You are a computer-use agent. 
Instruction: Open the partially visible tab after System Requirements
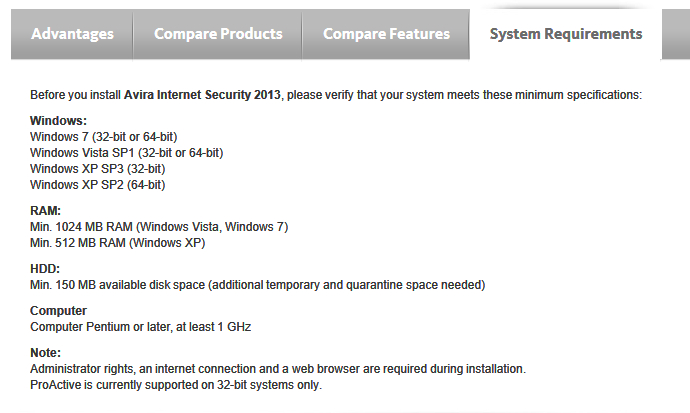click(676, 34)
